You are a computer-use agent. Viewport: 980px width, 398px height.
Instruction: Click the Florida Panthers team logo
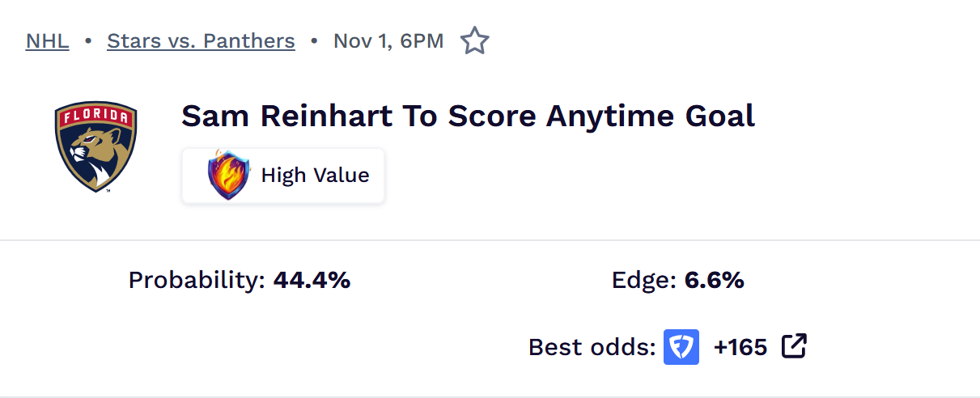click(96, 146)
